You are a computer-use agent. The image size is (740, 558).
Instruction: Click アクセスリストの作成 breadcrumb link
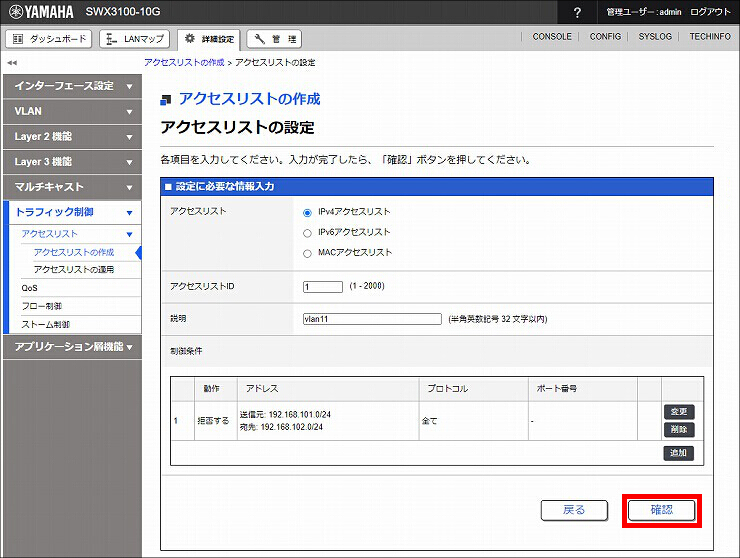point(184,62)
